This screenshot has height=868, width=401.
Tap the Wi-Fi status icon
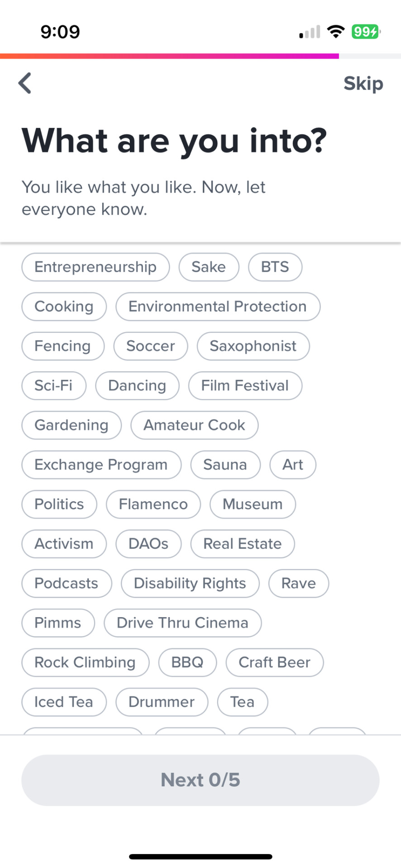(335, 32)
